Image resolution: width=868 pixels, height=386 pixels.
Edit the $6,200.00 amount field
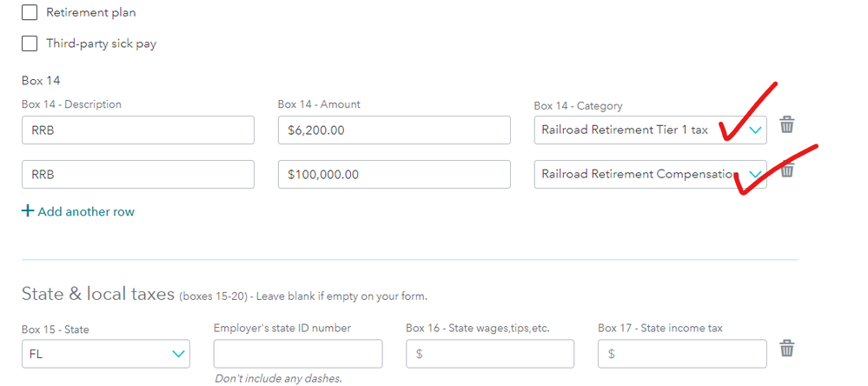tap(394, 130)
